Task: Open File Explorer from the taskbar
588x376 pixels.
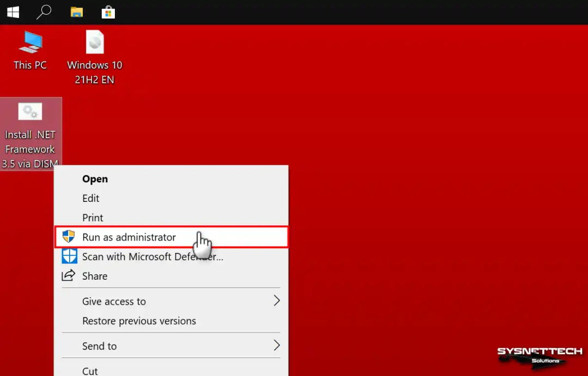Action: coord(77,12)
